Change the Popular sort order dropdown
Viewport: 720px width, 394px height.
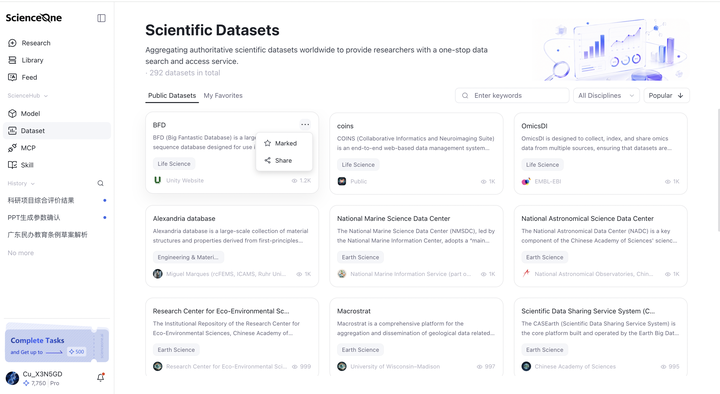click(x=666, y=96)
